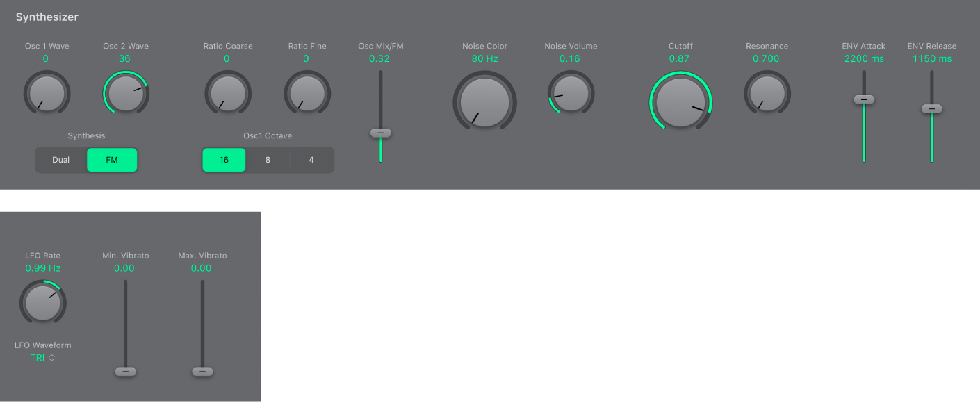The width and height of the screenshot is (980, 403).
Task: Set Osc1 Octave to 8
Action: click(x=268, y=159)
